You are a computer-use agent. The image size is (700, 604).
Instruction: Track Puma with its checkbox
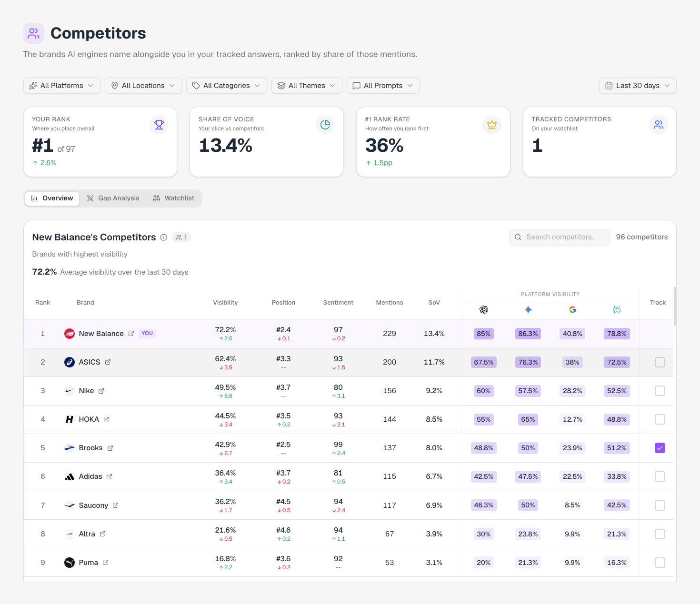660,563
